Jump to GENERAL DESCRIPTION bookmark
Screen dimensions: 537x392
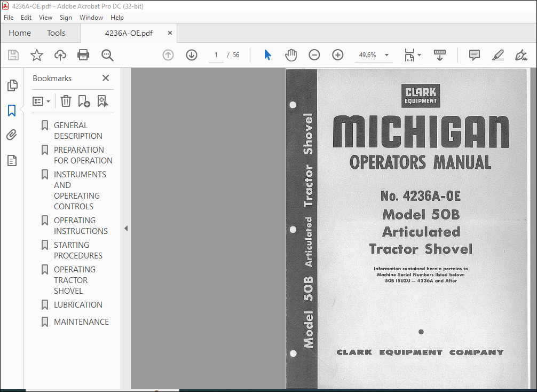[x=78, y=130]
